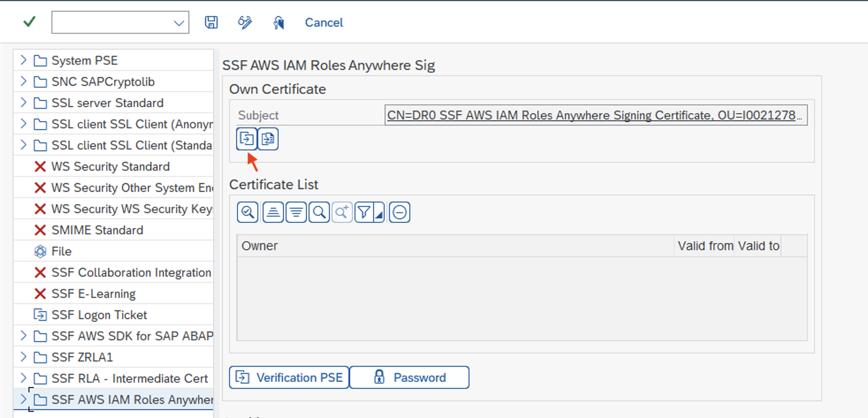This screenshot has height=418, width=868.
Task: Click the Password button
Action: 409,377
